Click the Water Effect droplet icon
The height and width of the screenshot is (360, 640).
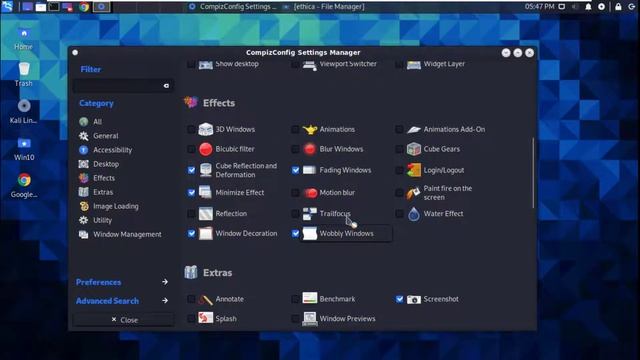point(413,213)
